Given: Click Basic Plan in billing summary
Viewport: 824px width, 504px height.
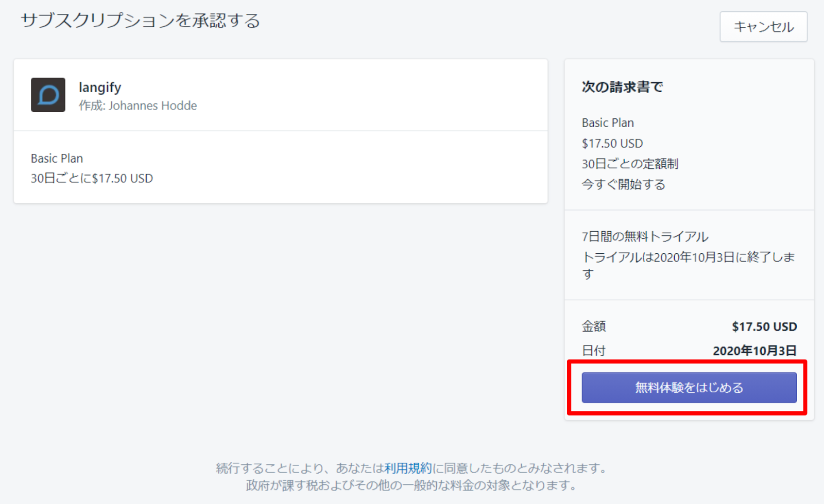Looking at the screenshot, I should point(608,123).
